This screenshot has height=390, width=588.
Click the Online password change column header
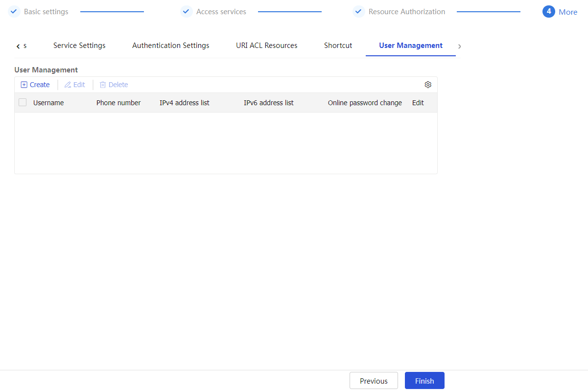point(365,103)
